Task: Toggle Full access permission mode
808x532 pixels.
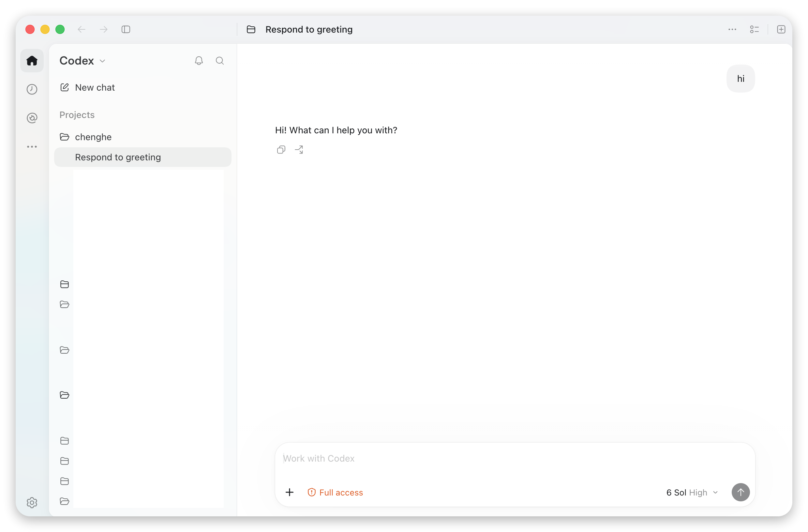Action: (x=336, y=493)
